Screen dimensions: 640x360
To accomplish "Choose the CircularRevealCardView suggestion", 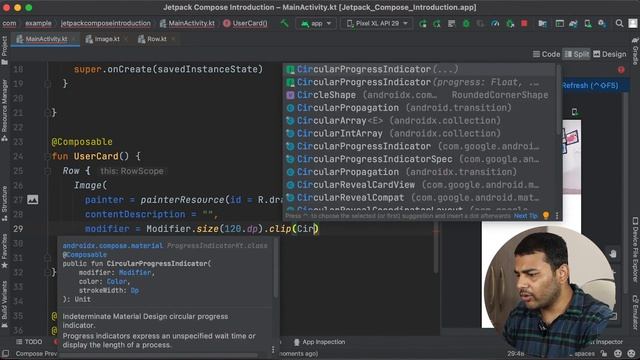I will click(x=420, y=185).
